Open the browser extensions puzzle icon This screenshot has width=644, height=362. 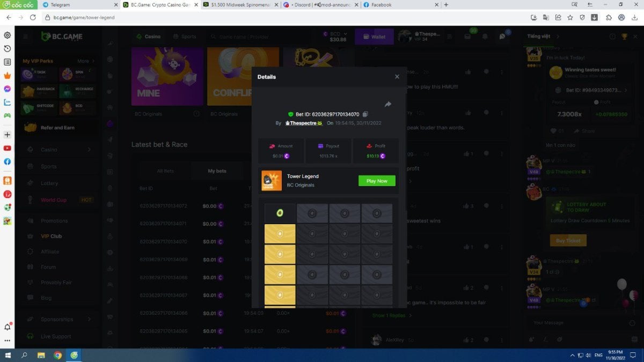coord(609,17)
